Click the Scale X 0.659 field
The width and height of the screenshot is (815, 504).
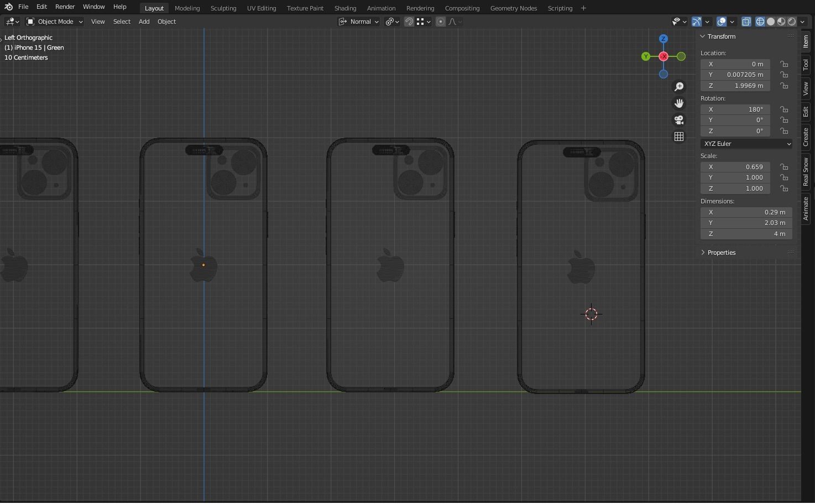point(735,167)
